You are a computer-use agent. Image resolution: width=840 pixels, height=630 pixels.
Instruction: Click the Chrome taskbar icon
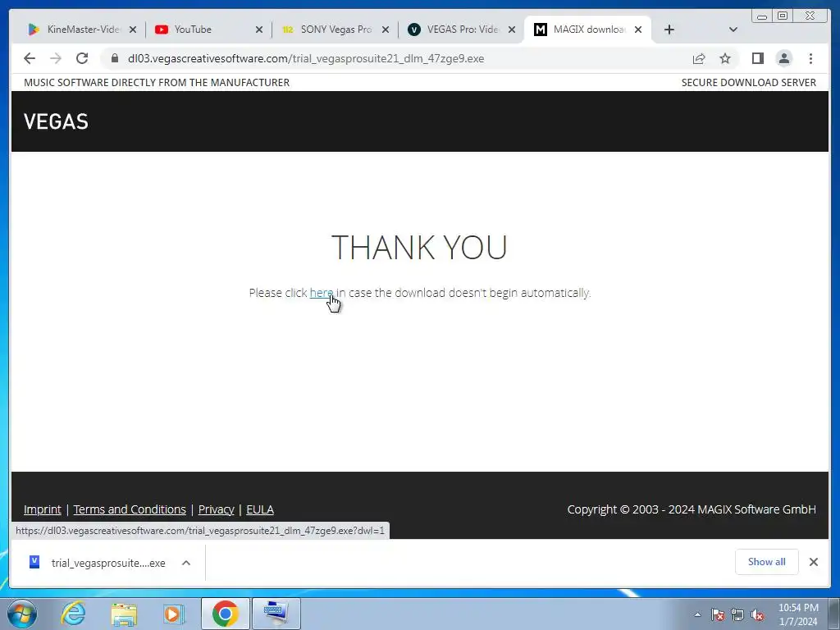(x=225, y=614)
